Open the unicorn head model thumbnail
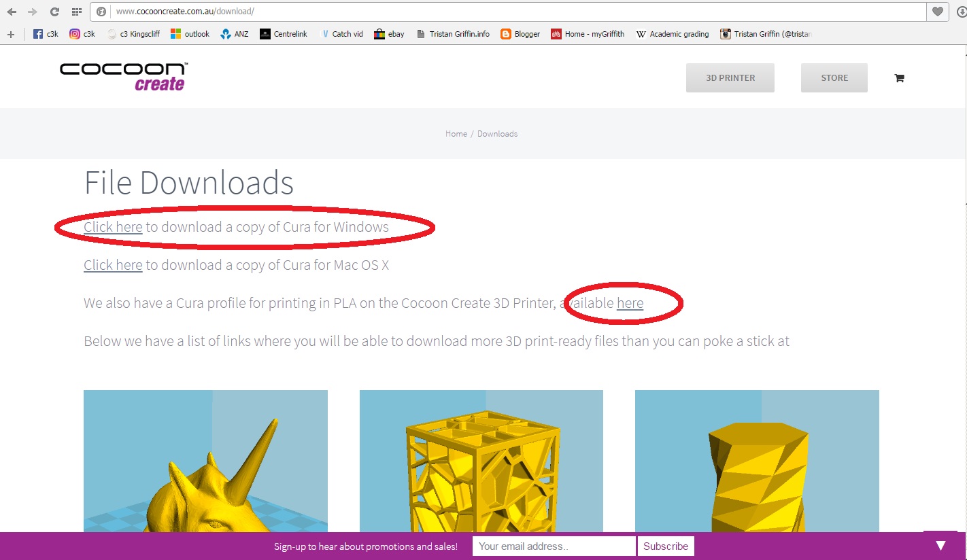The height and width of the screenshot is (560, 967). point(205,461)
